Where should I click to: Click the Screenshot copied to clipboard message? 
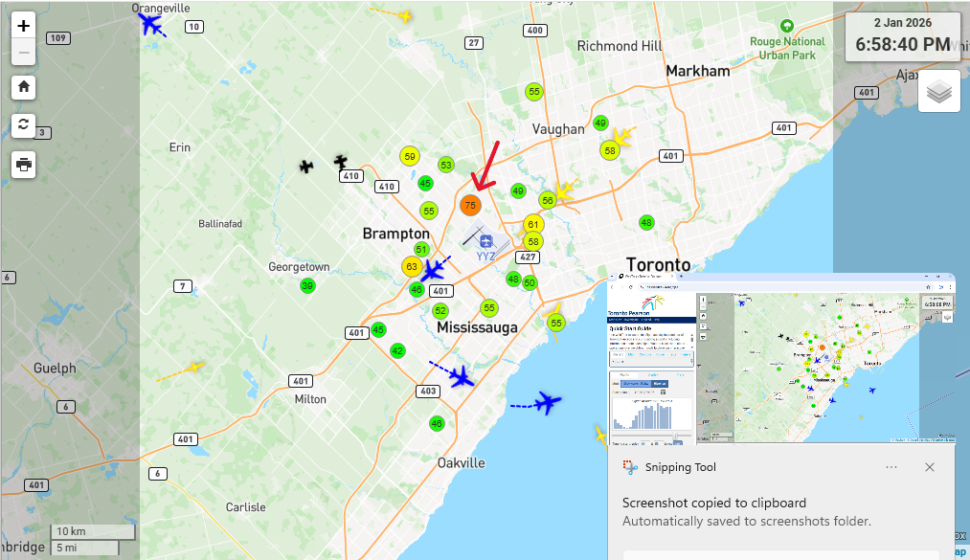(713, 503)
